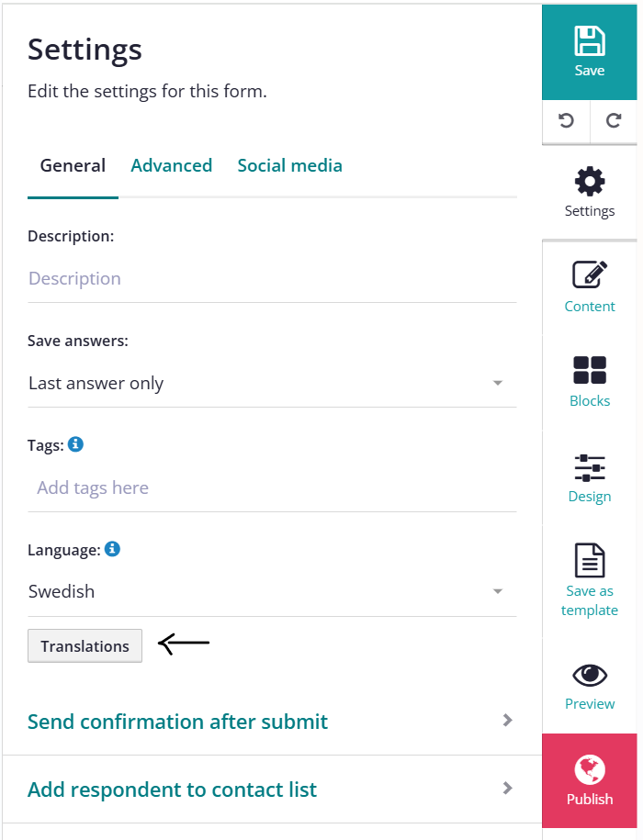The height and width of the screenshot is (840, 643).
Task: Undo the last change
Action: click(566, 120)
